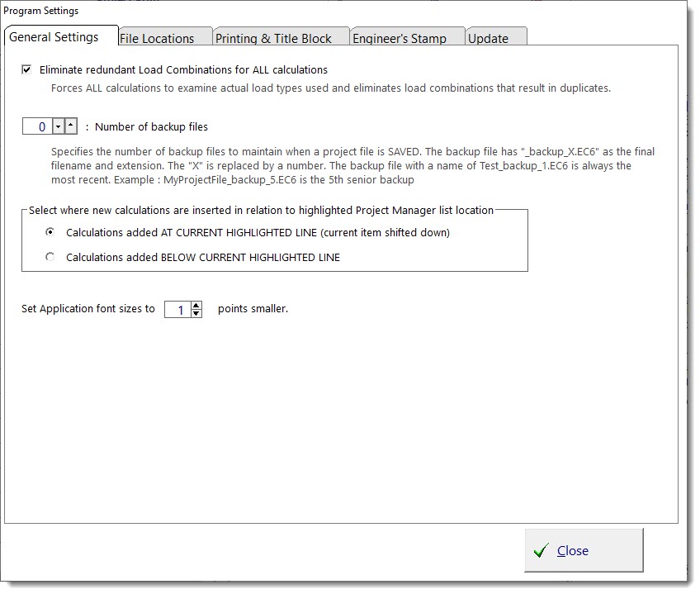Switch to Printing & Title Block tab

coord(273,38)
